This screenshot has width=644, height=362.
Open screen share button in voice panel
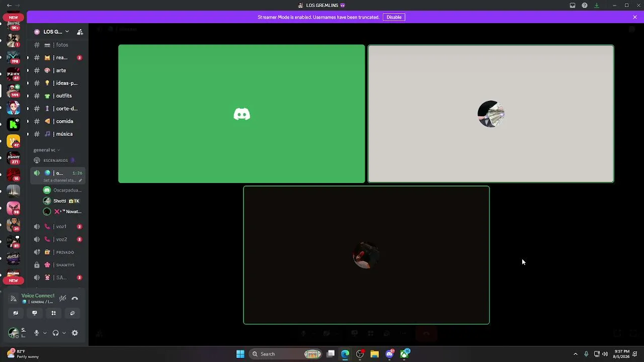(34, 313)
